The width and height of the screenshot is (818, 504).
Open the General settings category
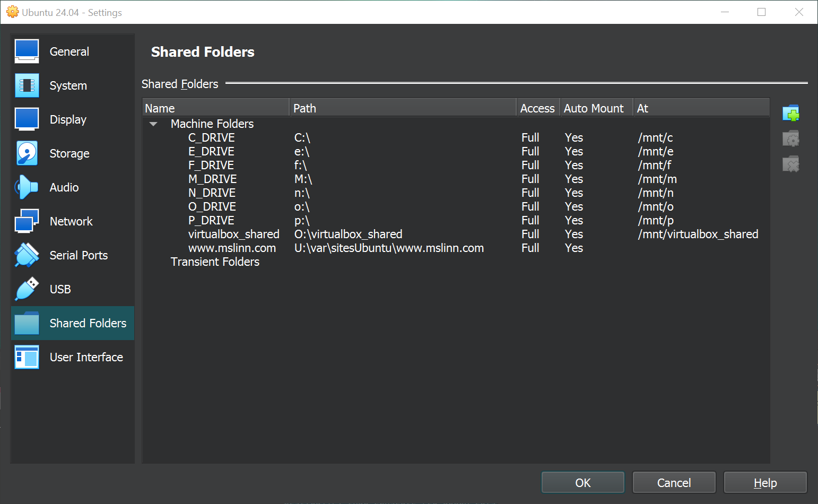[69, 51]
